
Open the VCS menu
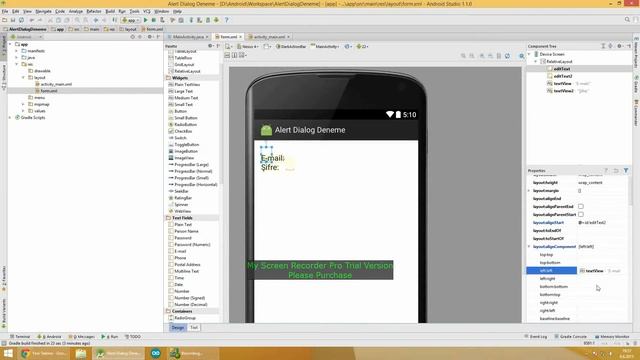(x=147, y=11)
